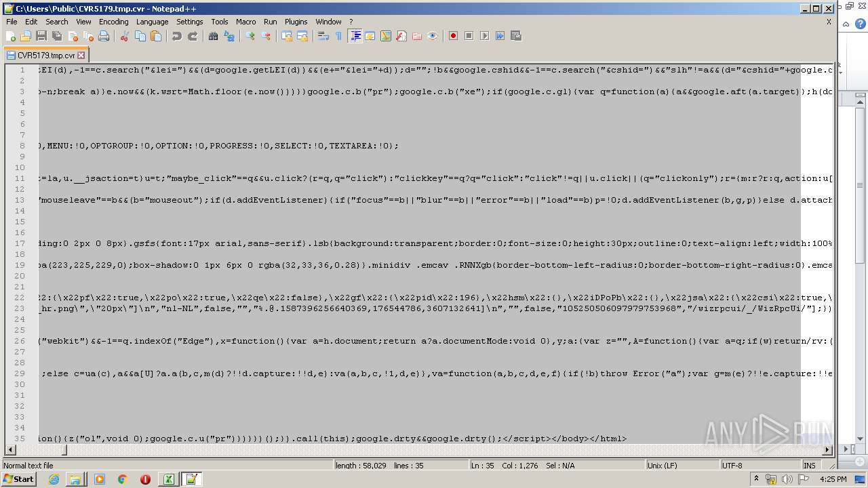Open the Settings menu

pos(190,22)
